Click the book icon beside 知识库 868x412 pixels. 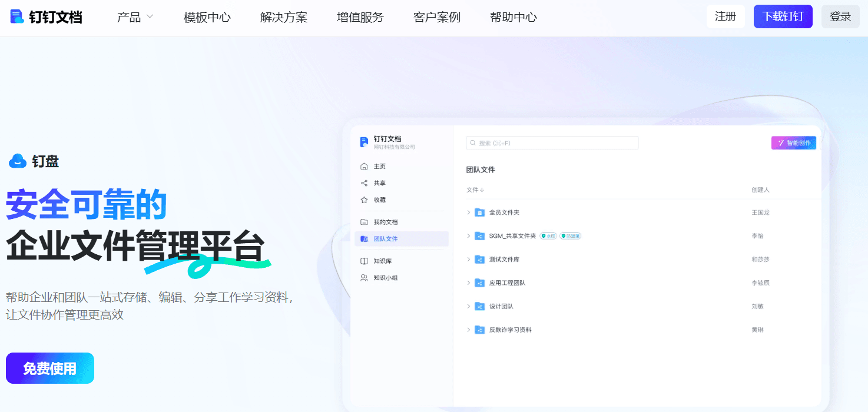tap(364, 261)
